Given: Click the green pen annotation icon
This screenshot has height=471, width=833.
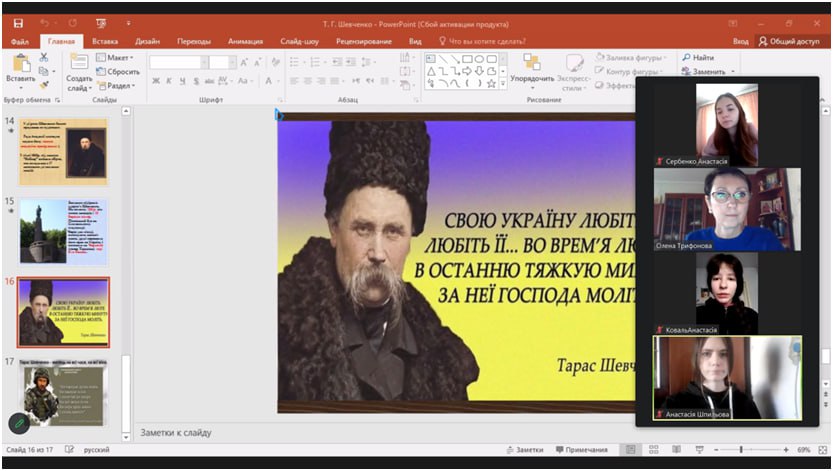Looking at the screenshot, I should coord(19,423).
